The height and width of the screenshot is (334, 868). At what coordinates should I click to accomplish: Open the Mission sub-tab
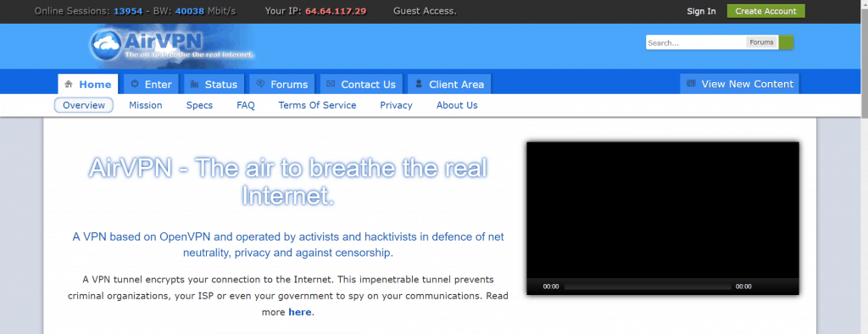(146, 105)
